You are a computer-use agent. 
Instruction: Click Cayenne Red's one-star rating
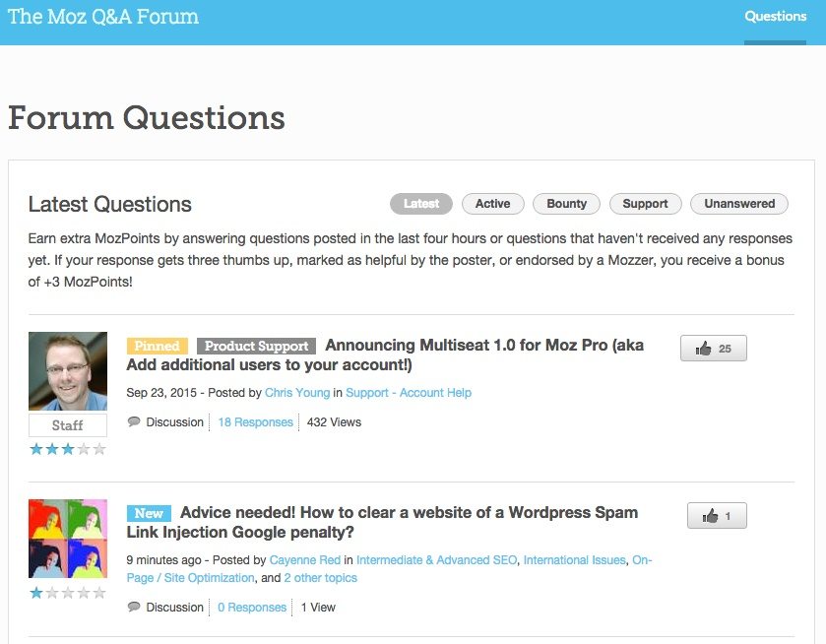pyautogui.click(x=67, y=593)
